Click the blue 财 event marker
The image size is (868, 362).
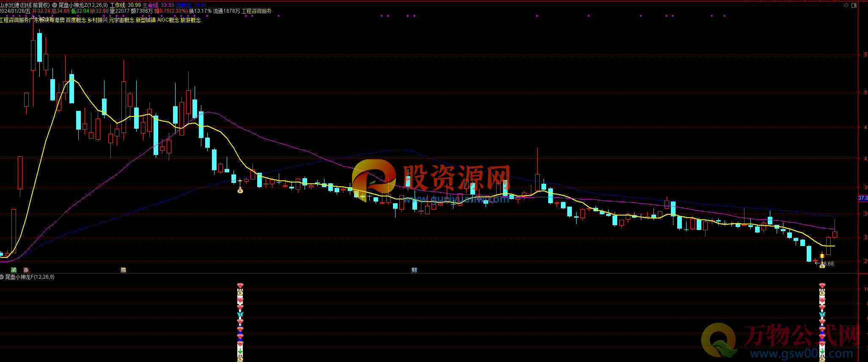tap(415, 270)
